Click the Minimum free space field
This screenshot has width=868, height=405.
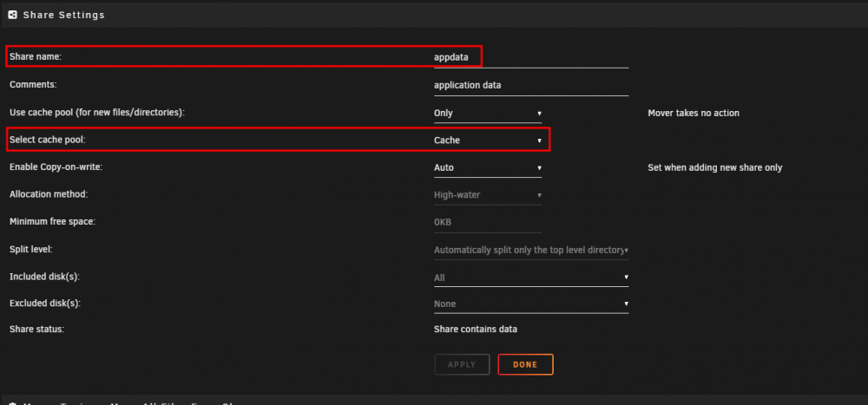tap(488, 222)
